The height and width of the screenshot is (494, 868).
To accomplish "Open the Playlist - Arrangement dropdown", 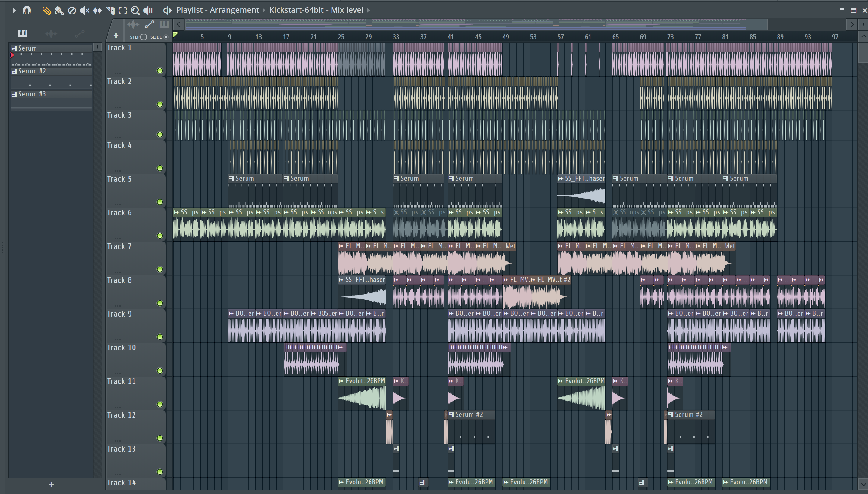I will [218, 10].
